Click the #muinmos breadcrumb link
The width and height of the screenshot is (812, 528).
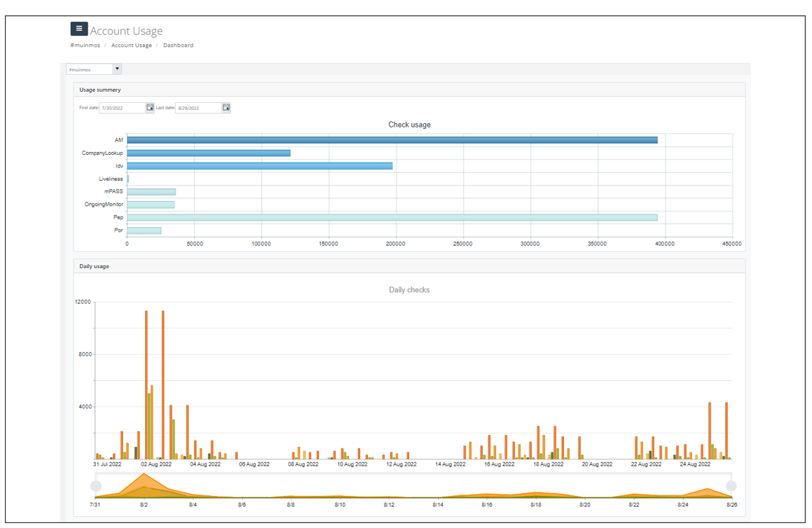[82, 46]
